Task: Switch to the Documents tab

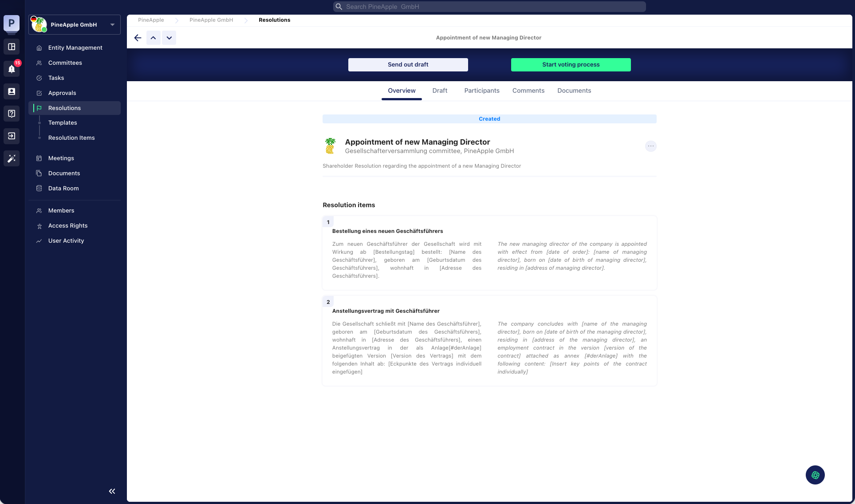Action: click(x=574, y=91)
